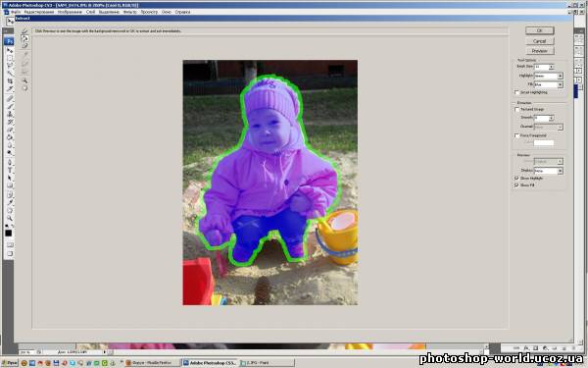Click the OK button
The image size is (588, 368).
pyautogui.click(x=539, y=30)
